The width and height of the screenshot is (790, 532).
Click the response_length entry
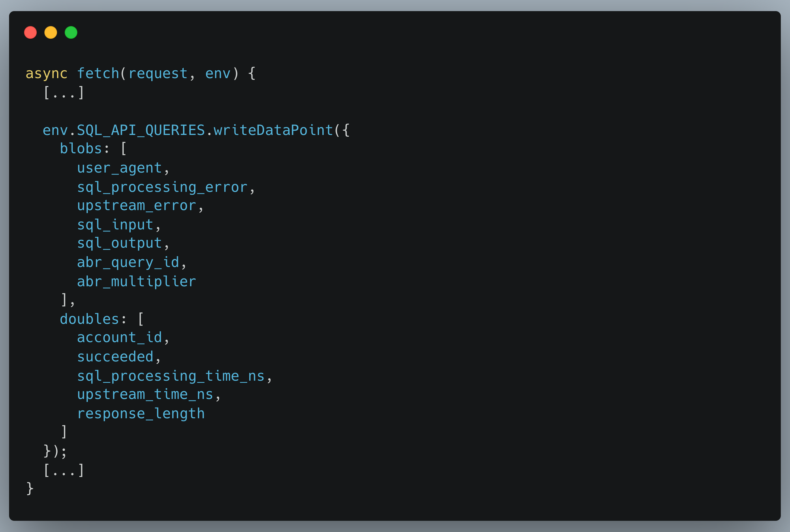[141, 414]
